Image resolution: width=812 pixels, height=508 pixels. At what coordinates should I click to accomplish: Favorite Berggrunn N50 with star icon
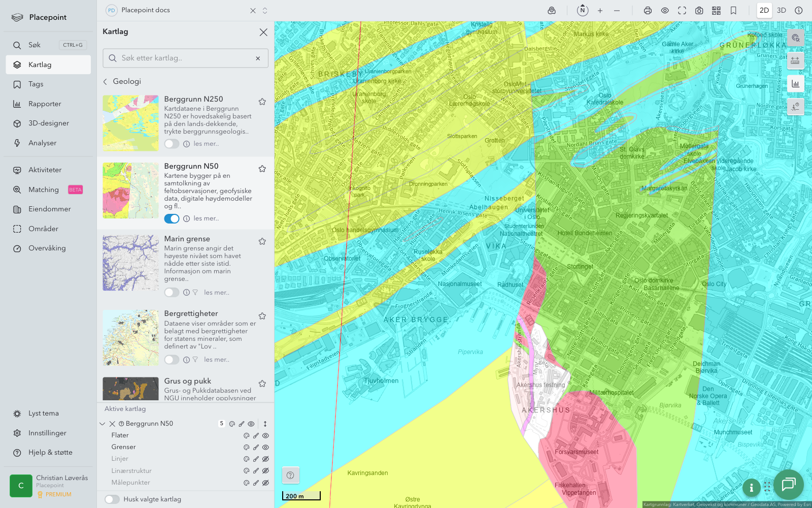262,169
